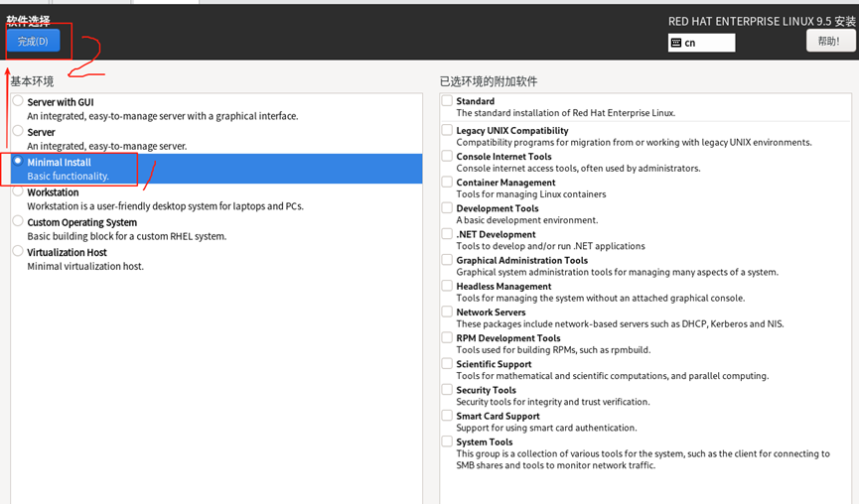
Task: Click the 'Legacy UNIX Compatibility' label text
Action: (512, 131)
